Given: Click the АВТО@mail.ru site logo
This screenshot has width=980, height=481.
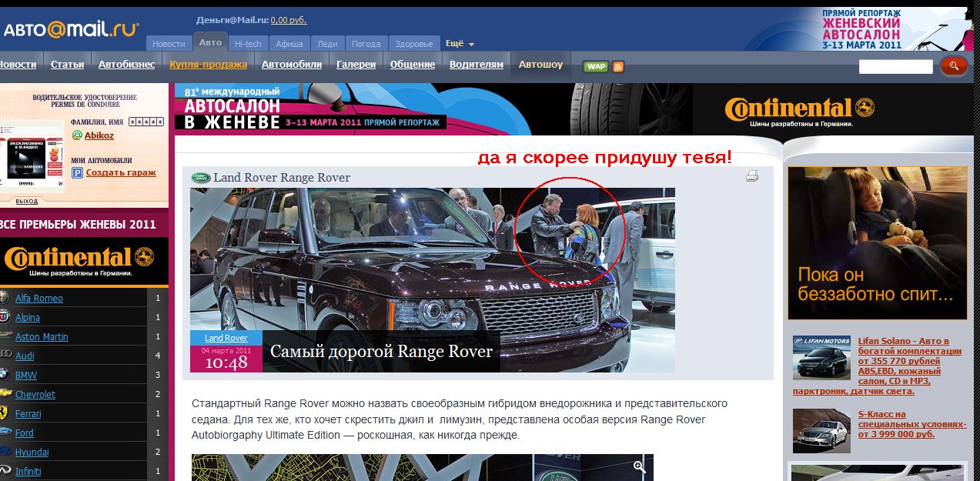Looking at the screenshot, I should coord(71,30).
